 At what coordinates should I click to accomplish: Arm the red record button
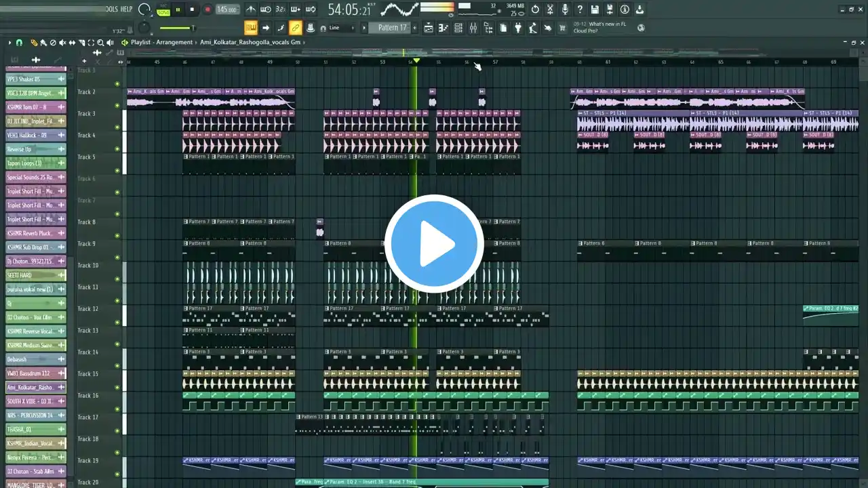(208, 9)
